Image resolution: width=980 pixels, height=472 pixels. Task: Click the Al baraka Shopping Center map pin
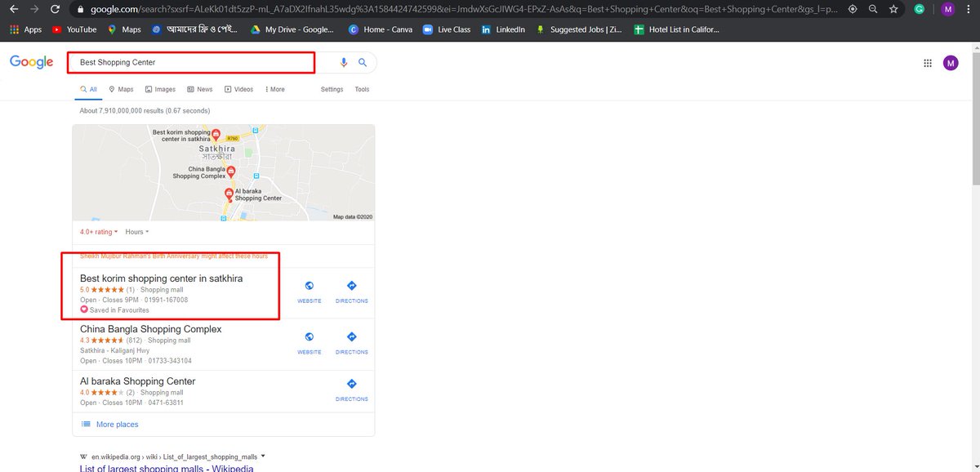point(229,194)
